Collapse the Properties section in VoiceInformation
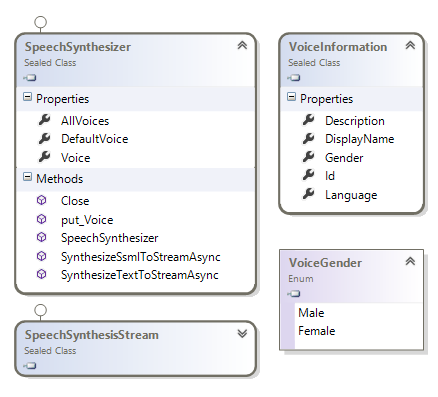Screen dimensions: 438x397 pyautogui.click(x=291, y=97)
